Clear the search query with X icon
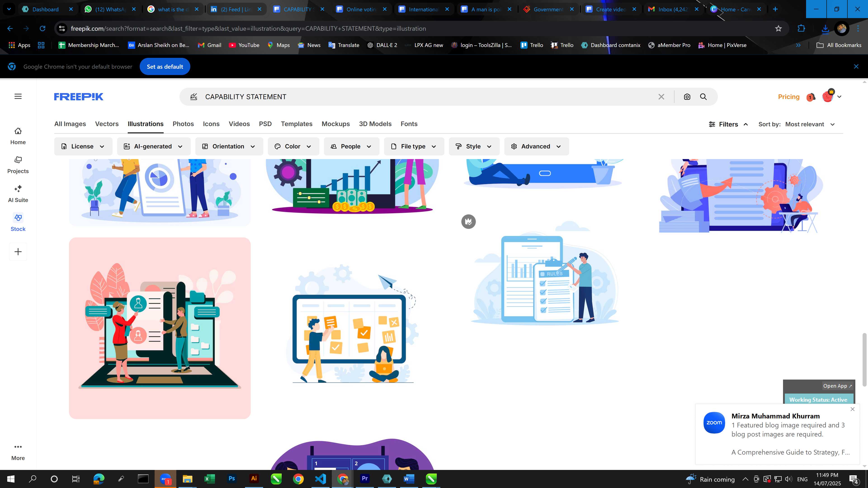 661,97
